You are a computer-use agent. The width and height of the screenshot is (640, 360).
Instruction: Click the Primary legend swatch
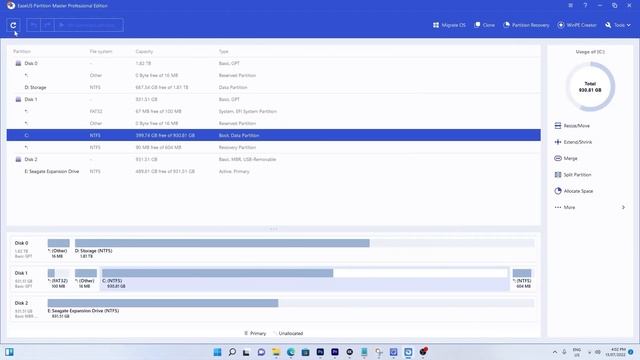tap(246, 333)
